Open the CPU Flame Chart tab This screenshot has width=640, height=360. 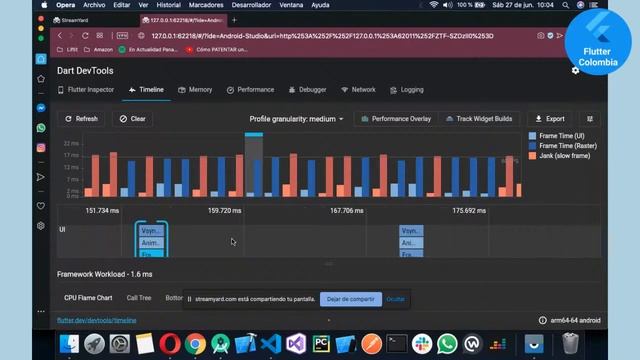click(x=88, y=298)
